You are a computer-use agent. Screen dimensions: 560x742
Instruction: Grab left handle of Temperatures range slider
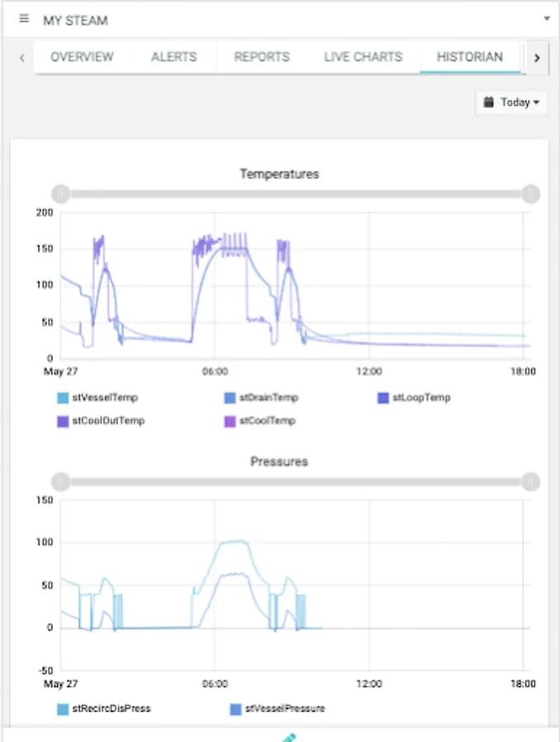(x=60, y=194)
